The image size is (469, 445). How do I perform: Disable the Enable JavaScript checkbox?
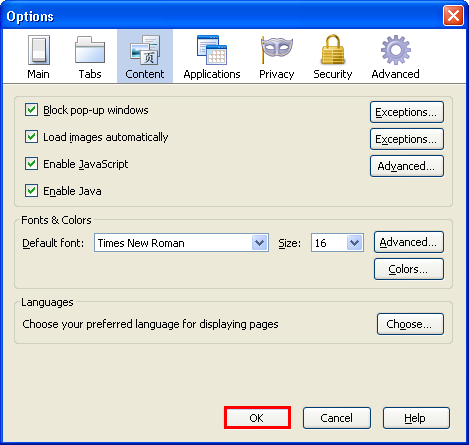(31, 164)
